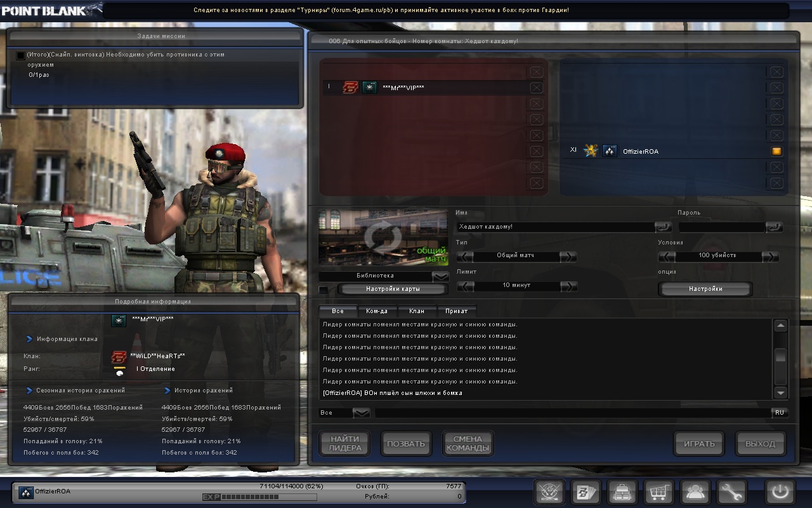Toggle the slot X next to ***Mr***VIP***
812x508 pixels.
click(x=536, y=88)
